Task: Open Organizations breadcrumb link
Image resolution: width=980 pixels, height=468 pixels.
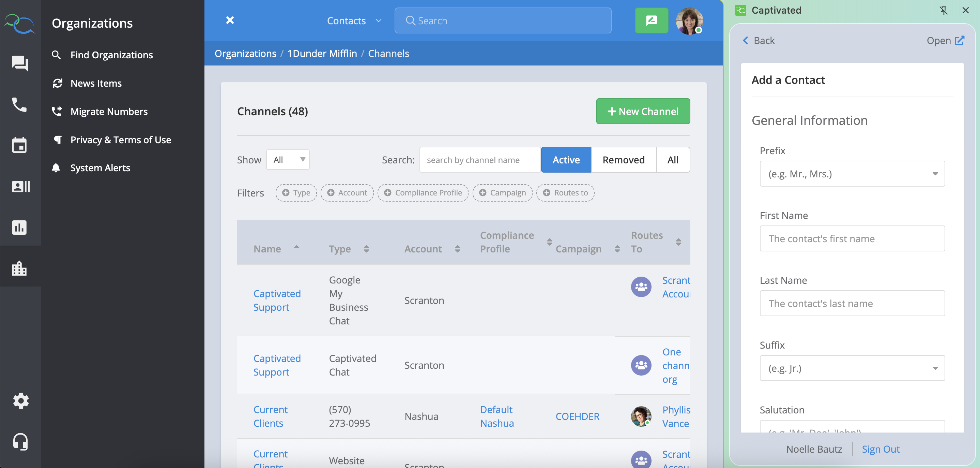Action: click(245, 53)
